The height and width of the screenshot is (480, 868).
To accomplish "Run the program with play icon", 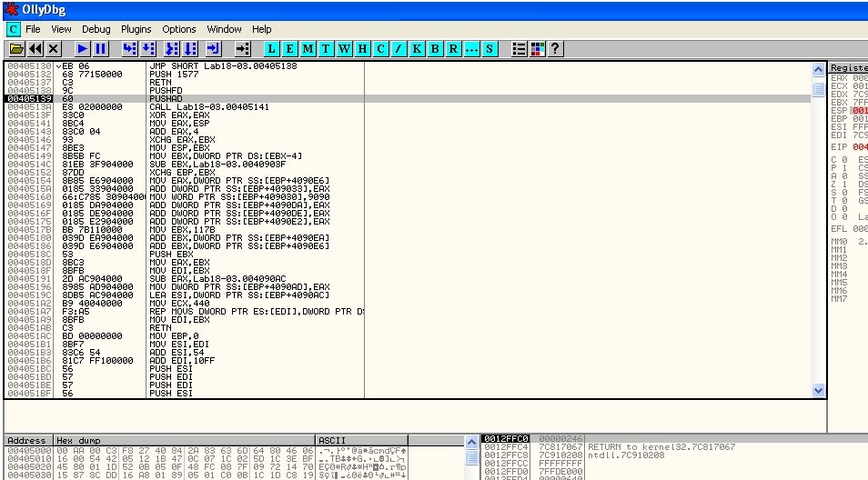I will click(x=82, y=48).
